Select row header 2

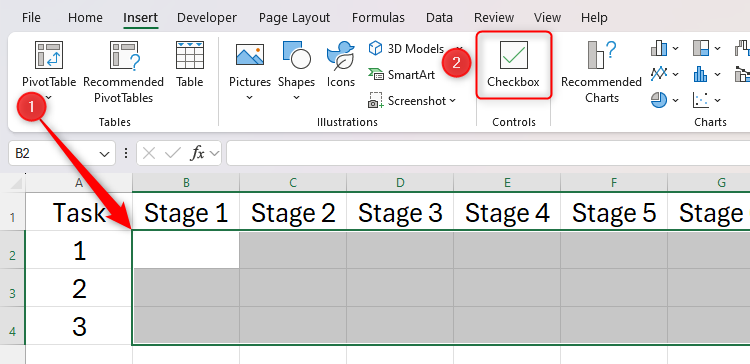coord(13,250)
